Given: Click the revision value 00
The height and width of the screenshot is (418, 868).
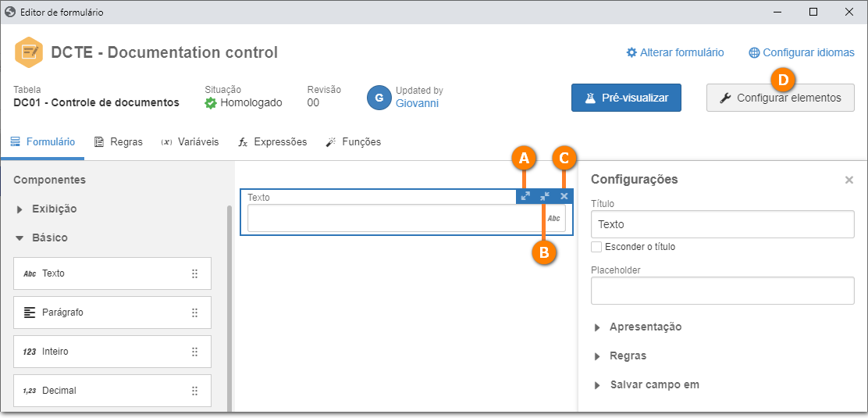Looking at the screenshot, I should click(x=313, y=102).
